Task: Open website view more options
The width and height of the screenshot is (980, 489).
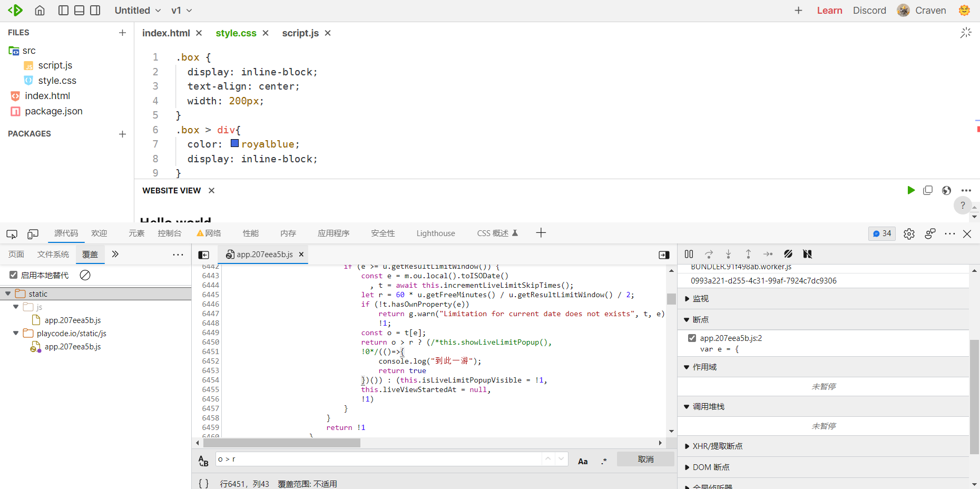Action: click(966, 190)
